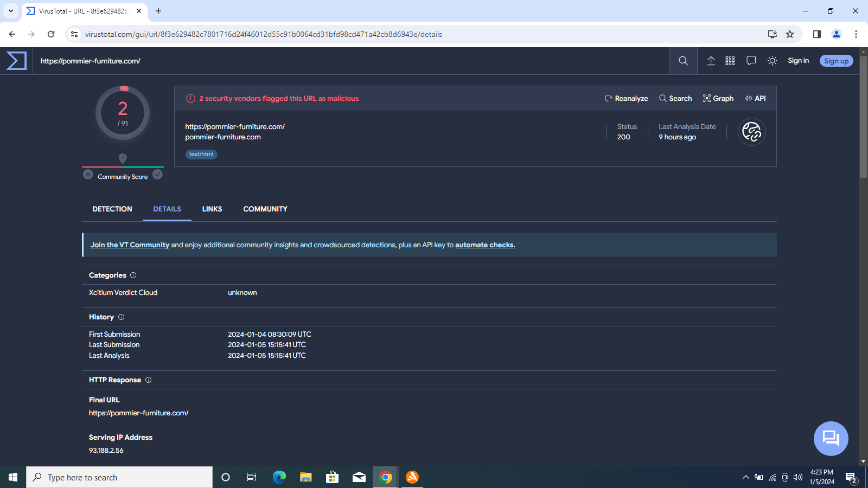The width and height of the screenshot is (868, 488).
Task: Click the text/html tag
Action: click(x=201, y=154)
